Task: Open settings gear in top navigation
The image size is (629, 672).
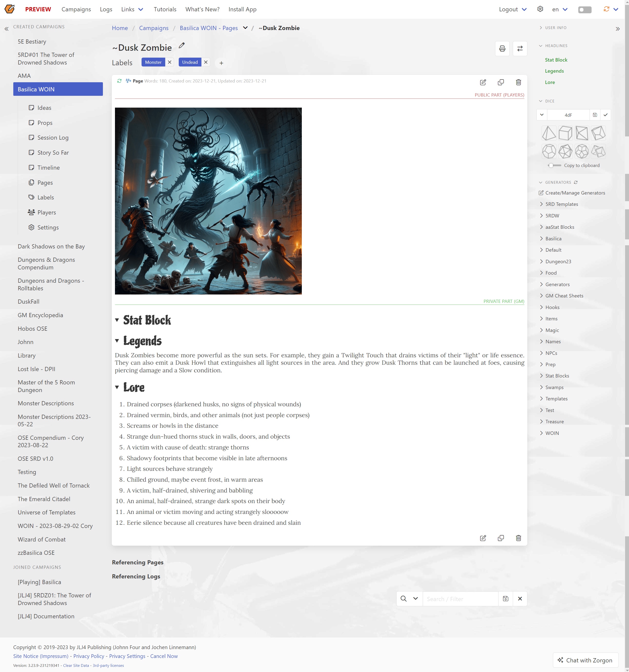Action: (x=540, y=9)
